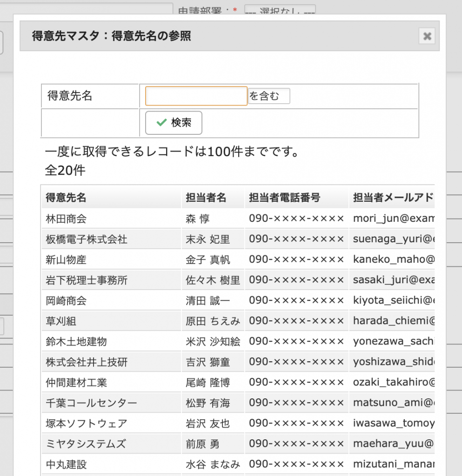Click contact name 松野 有海

point(208,403)
